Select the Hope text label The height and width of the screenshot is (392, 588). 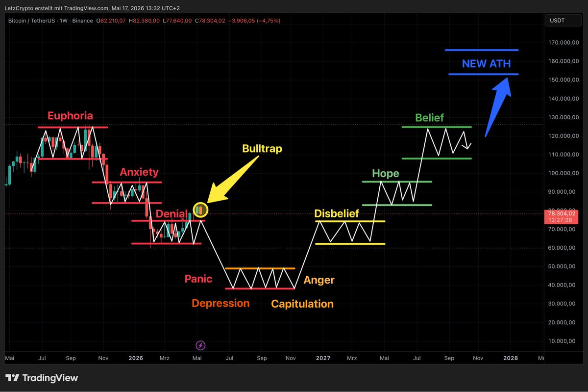point(386,174)
